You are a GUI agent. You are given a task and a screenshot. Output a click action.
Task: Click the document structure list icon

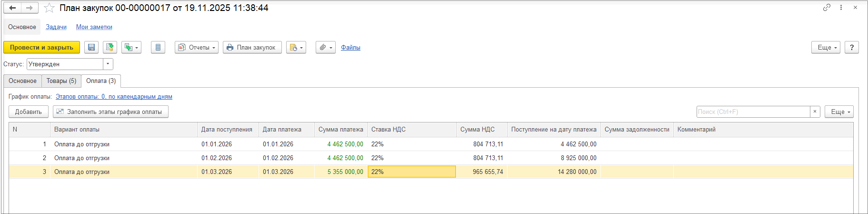coord(158,48)
